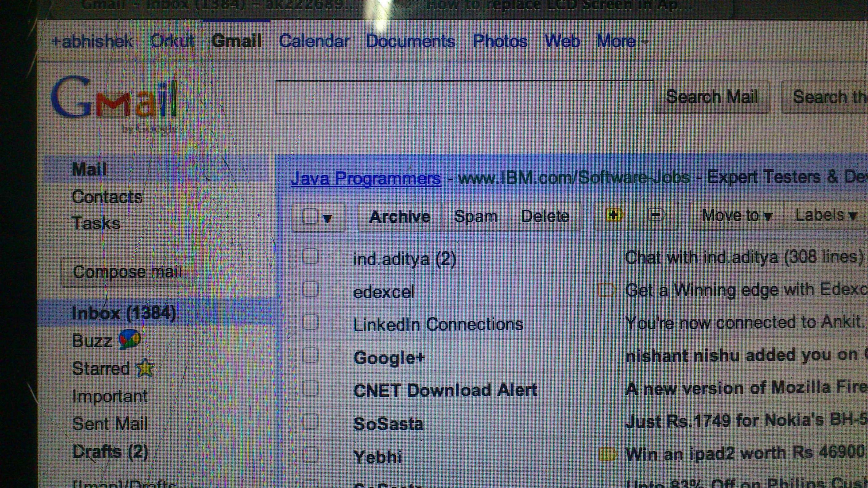Click the Buzz speech bubble icon
The width and height of the screenshot is (868, 488).
[x=130, y=340]
